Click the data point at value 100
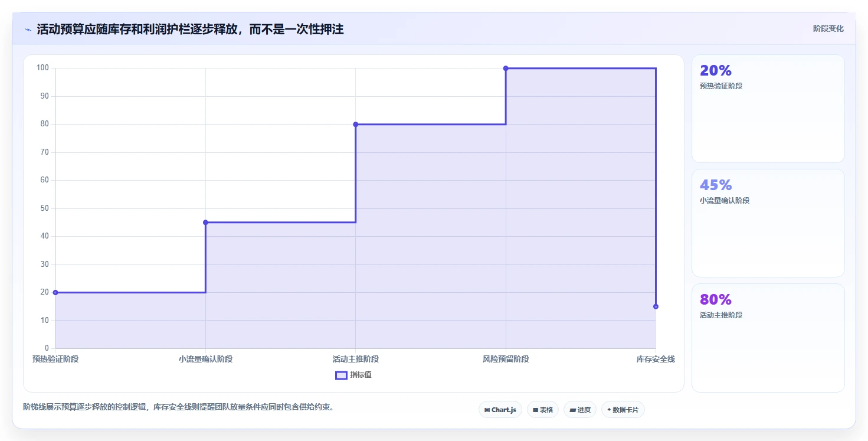Screen dimensions: 868x441 coord(506,68)
